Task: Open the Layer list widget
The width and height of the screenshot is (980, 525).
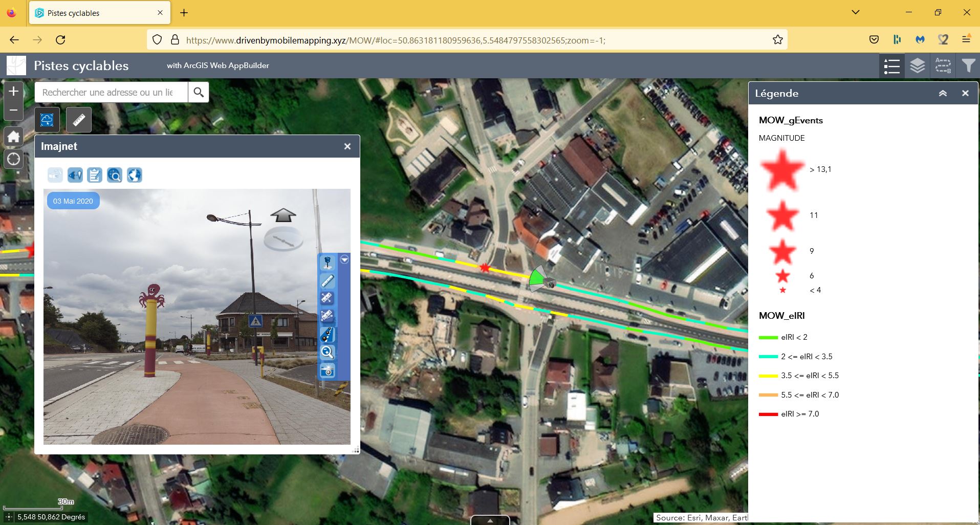Action: (x=918, y=65)
